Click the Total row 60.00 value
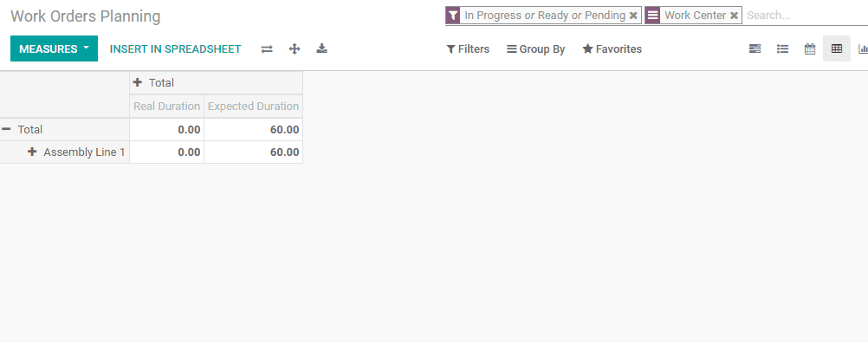The width and height of the screenshot is (868, 343). [254, 129]
